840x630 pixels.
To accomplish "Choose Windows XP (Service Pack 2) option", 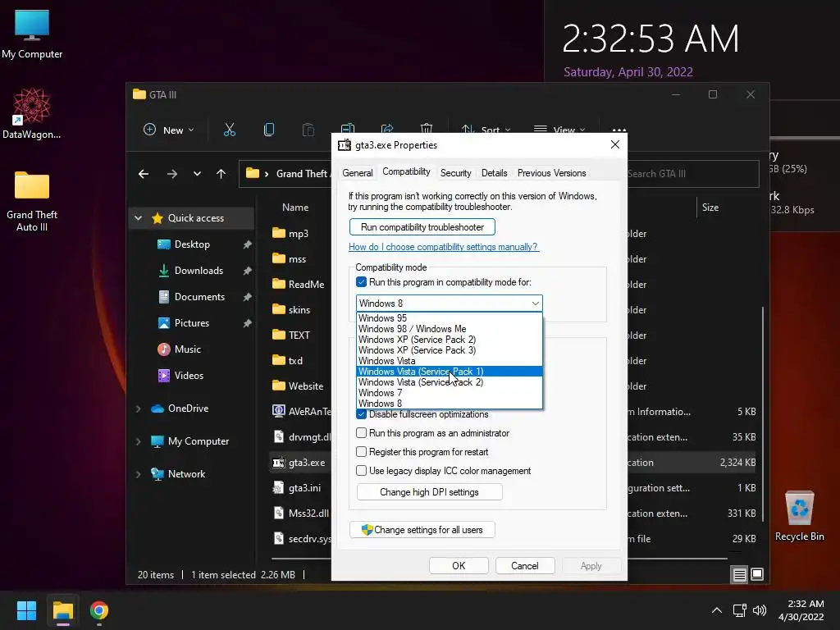I will (449, 340).
